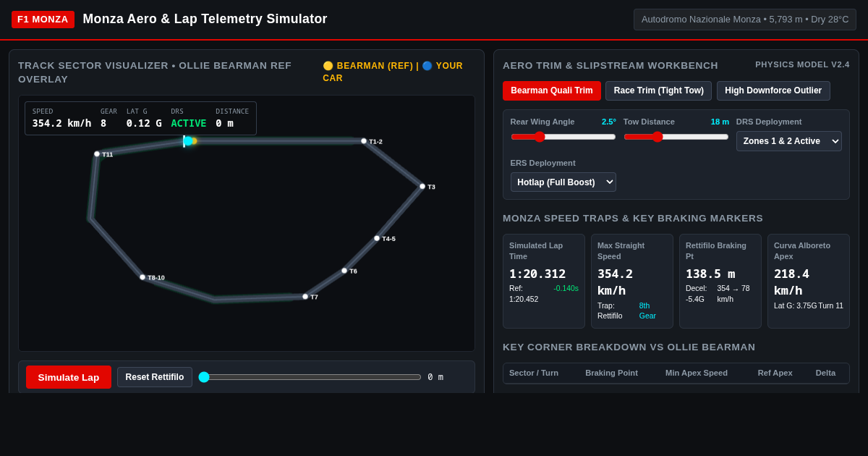868x456 pixels.
Task: Click the F1 MONZA logo badge
Action: (x=43, y=20)
